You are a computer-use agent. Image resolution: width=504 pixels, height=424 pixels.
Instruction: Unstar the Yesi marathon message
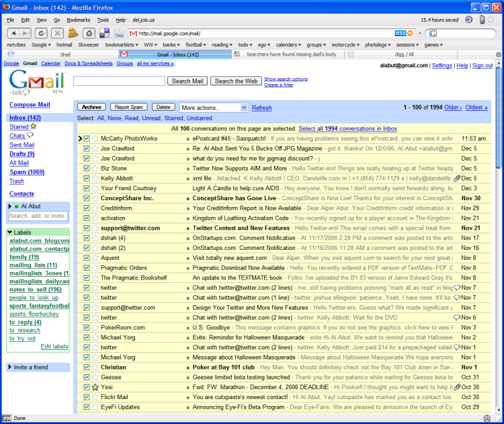95,387
